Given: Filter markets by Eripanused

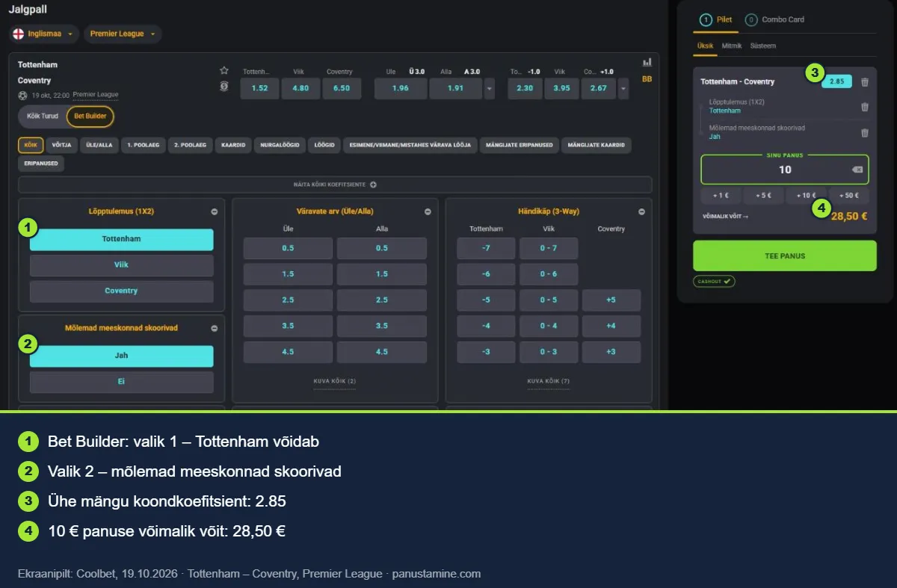Looking at the screenshot, I should [41, 164].
